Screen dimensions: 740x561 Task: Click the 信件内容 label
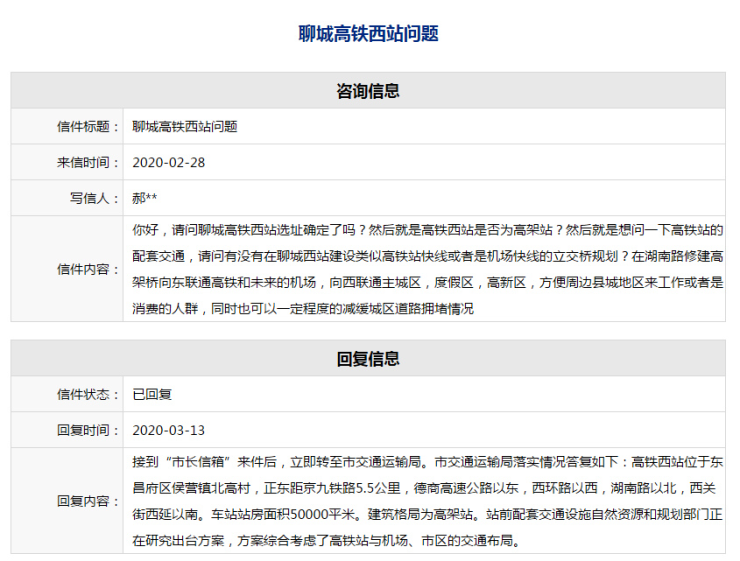pyautogui.click(x=88, y=269)
